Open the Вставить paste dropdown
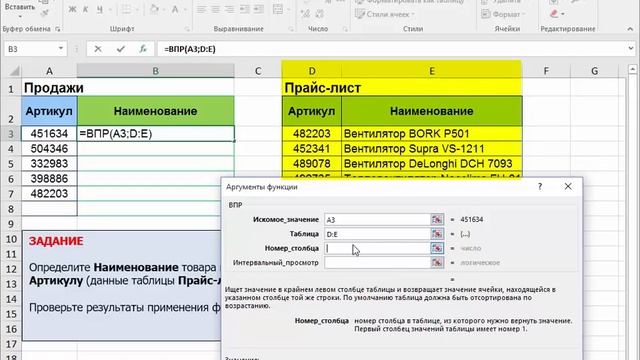Viewport: 640px width, 360px height. [x=20, y=17]
